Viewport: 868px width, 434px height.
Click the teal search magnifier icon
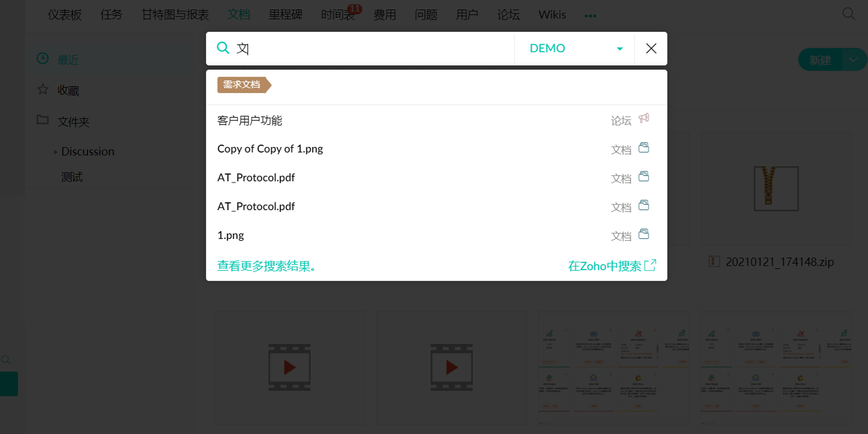[223, 48]
